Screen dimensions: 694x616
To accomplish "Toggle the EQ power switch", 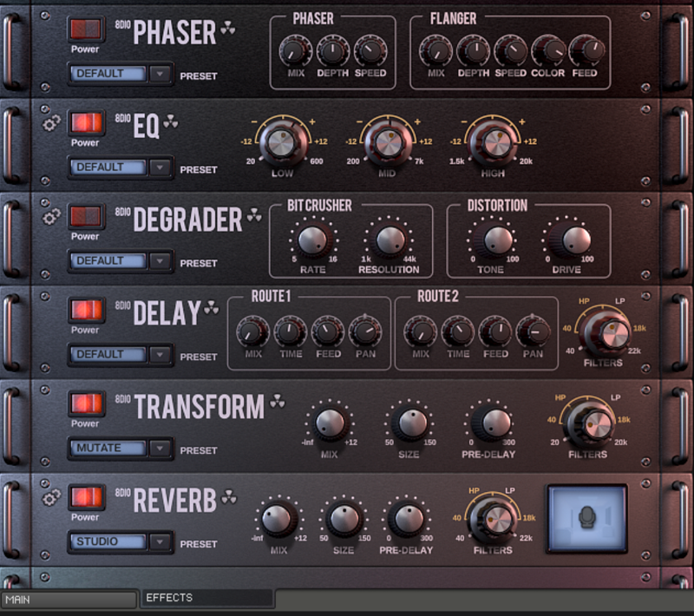I will coord(86,122).
